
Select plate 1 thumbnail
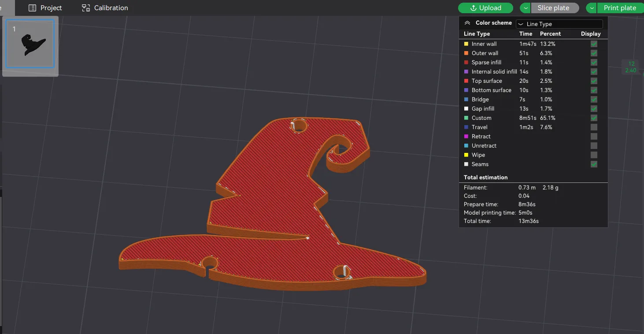click(30, 44)
